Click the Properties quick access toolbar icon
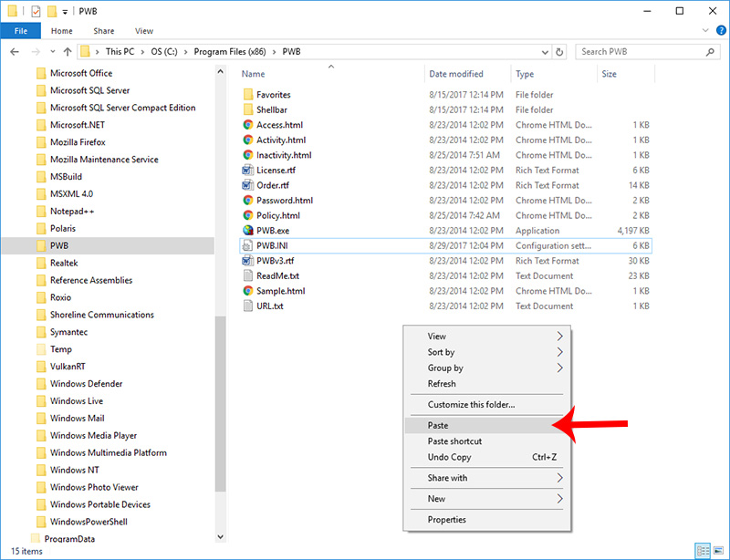This screenshot has width=730, height=560. [36, 11]
